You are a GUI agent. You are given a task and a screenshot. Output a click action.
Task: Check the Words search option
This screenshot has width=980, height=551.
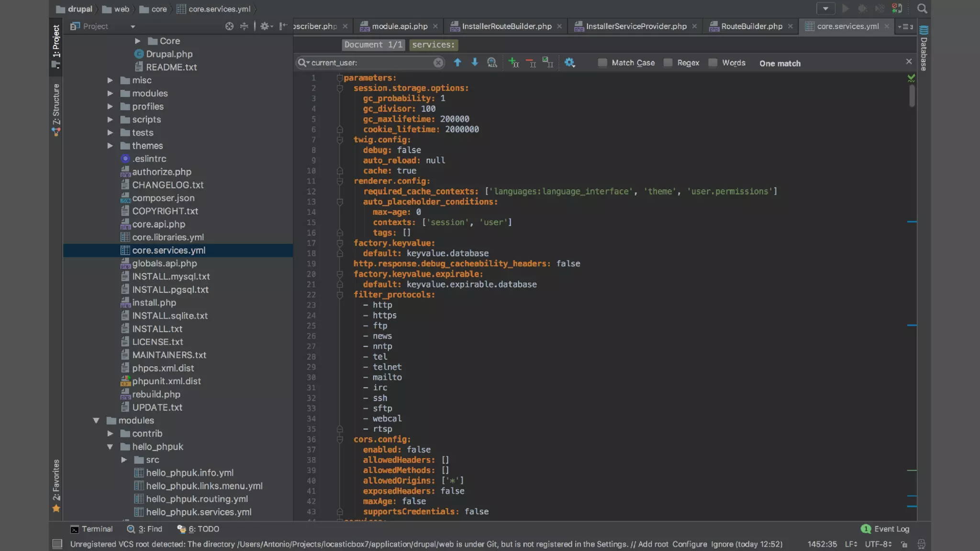point(713,63)
